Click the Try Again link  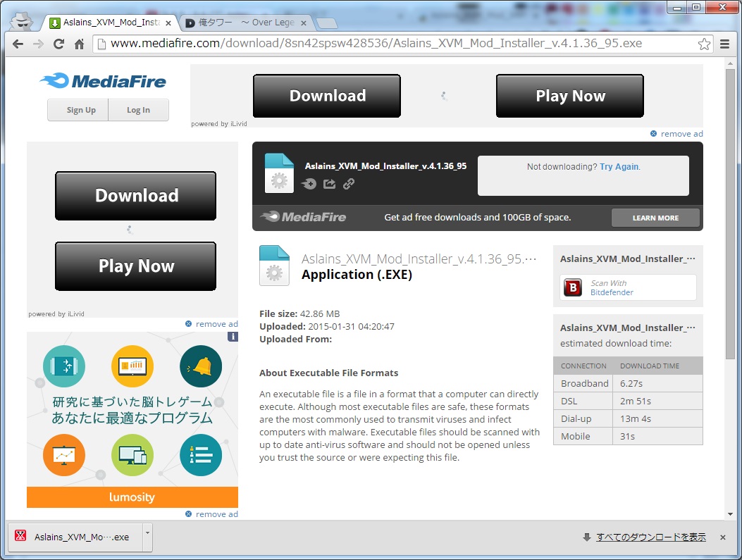tap(619, 166)
